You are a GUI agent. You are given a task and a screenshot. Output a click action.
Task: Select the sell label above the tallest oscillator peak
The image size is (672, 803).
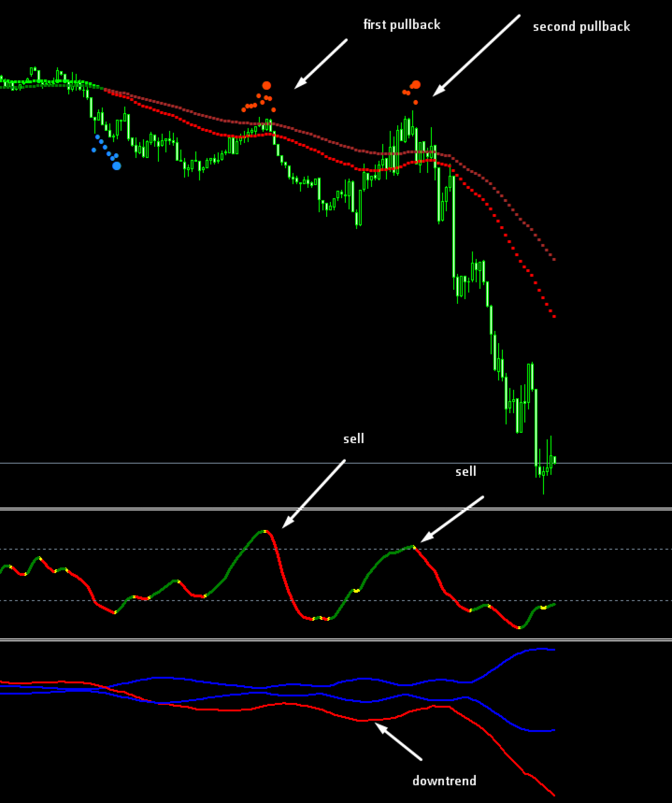(353, 438)
